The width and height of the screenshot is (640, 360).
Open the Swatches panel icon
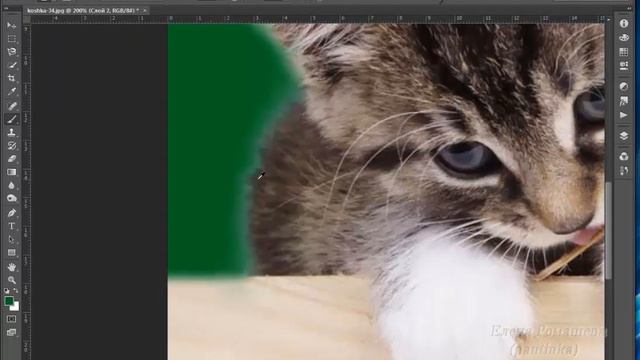point(624,52)
